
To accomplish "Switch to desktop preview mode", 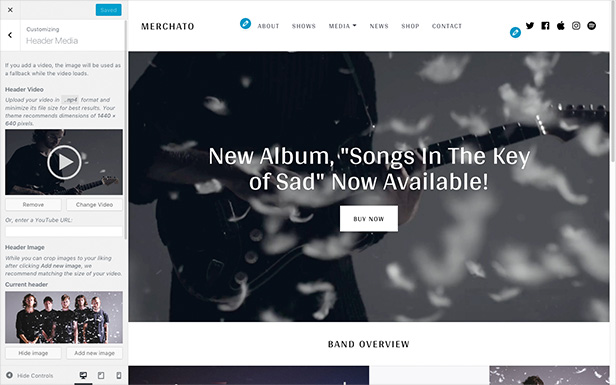I will pos(83,376).
